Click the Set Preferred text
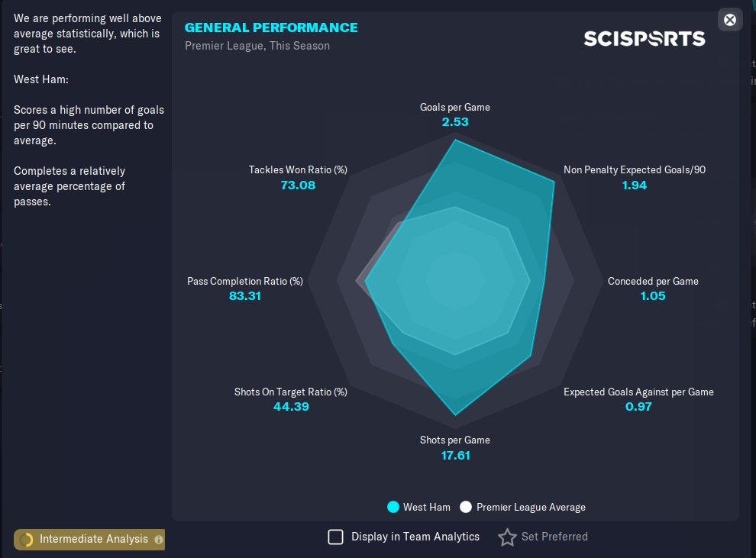 coord(554,537)
